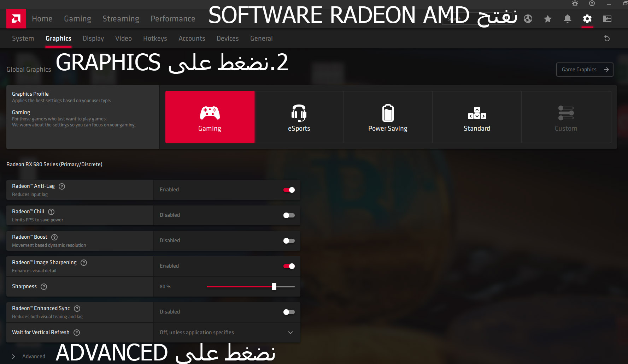Show help for Radeon Anti-Lag
Screen dimensions: 628x364
pos(62,186)
